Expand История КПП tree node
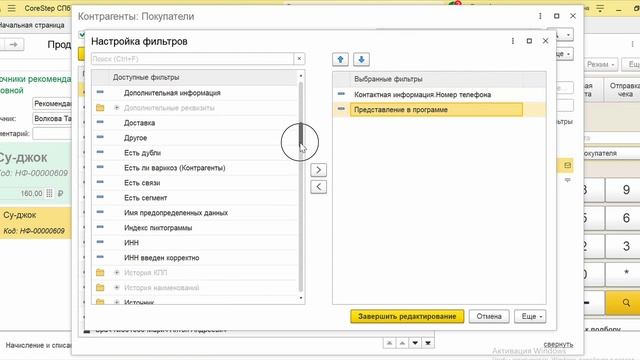640x360 pixels. point(117,273)
